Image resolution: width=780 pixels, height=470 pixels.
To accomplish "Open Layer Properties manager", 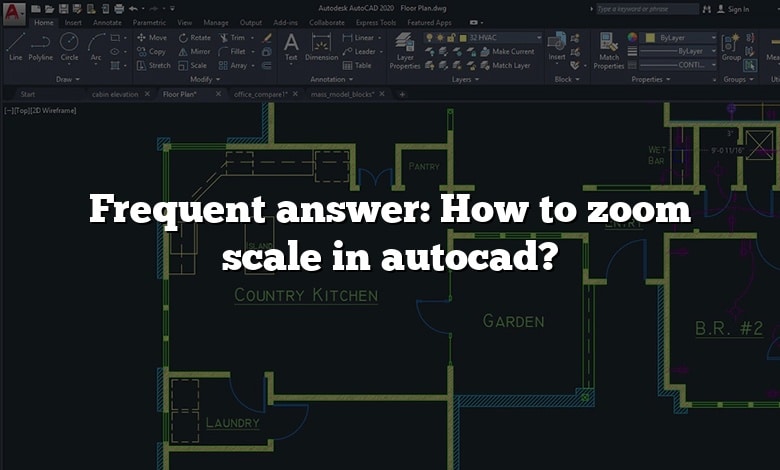I will [x=405, y=50].
